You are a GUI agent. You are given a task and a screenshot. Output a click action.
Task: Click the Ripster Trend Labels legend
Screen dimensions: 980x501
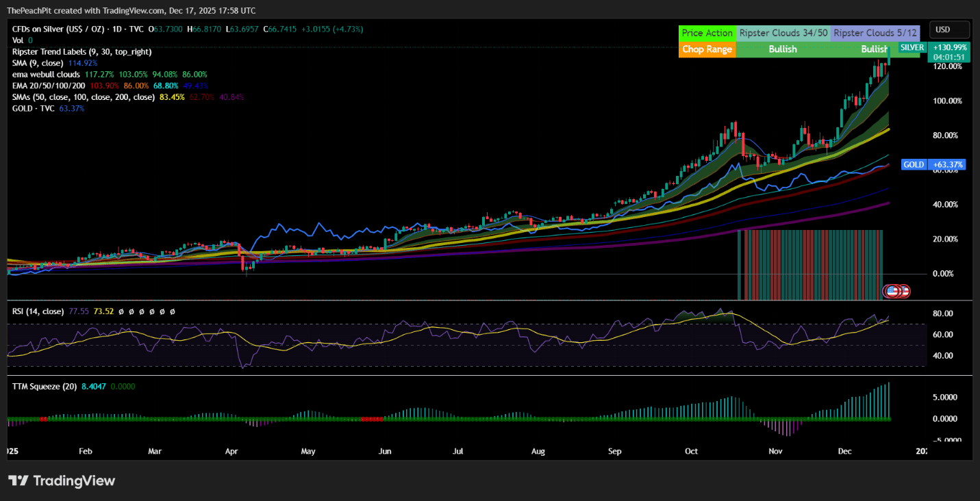81,51
